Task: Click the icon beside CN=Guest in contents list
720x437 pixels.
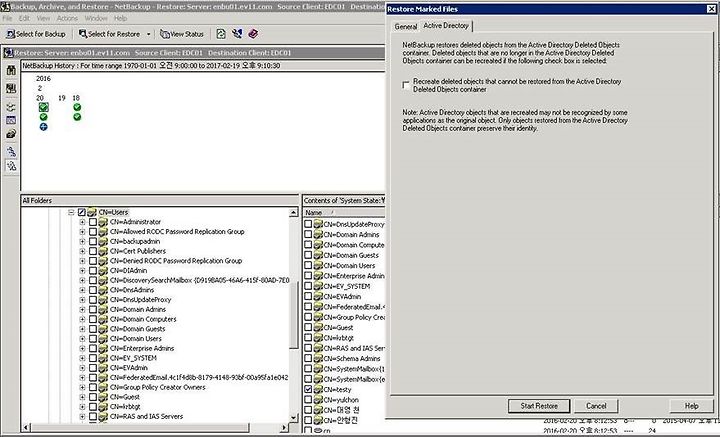Action: [x=318, y=327]
